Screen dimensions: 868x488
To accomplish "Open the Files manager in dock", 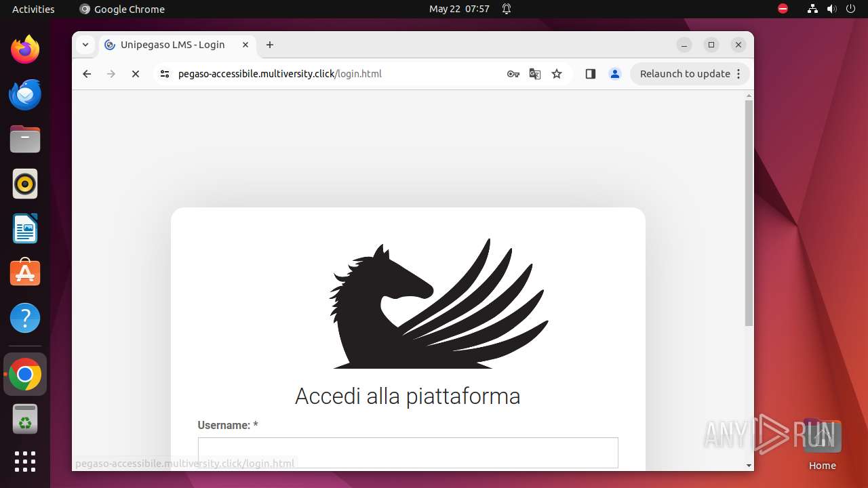I will pyautogui.click(x=25, y=139).
